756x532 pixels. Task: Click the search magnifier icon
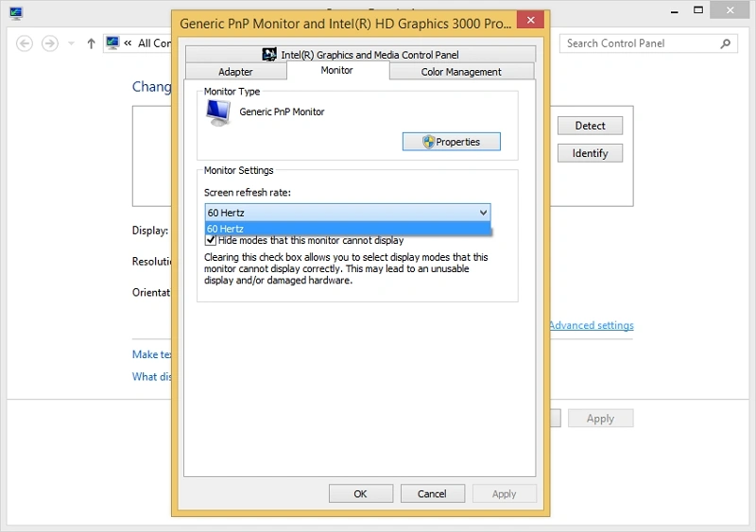tap(725, 43)
